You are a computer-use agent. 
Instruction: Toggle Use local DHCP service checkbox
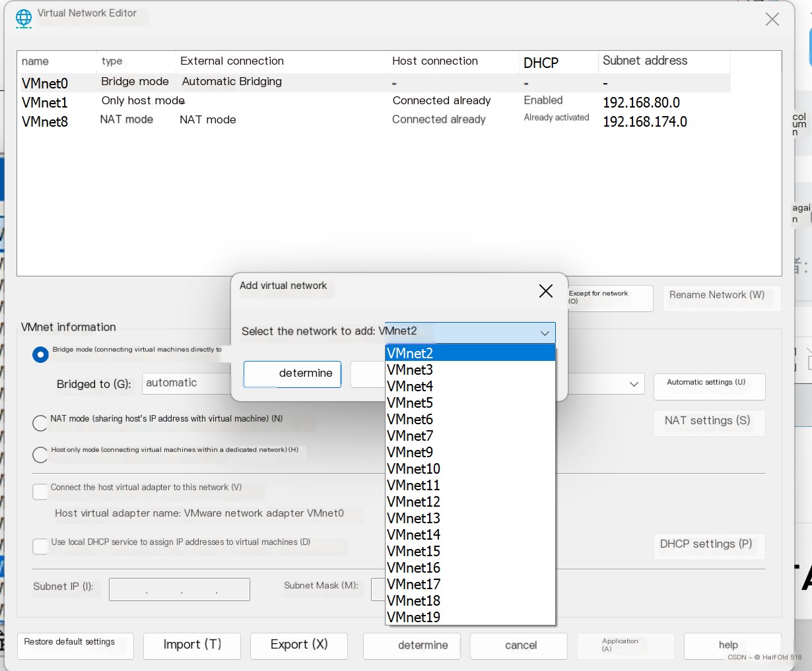40,546
